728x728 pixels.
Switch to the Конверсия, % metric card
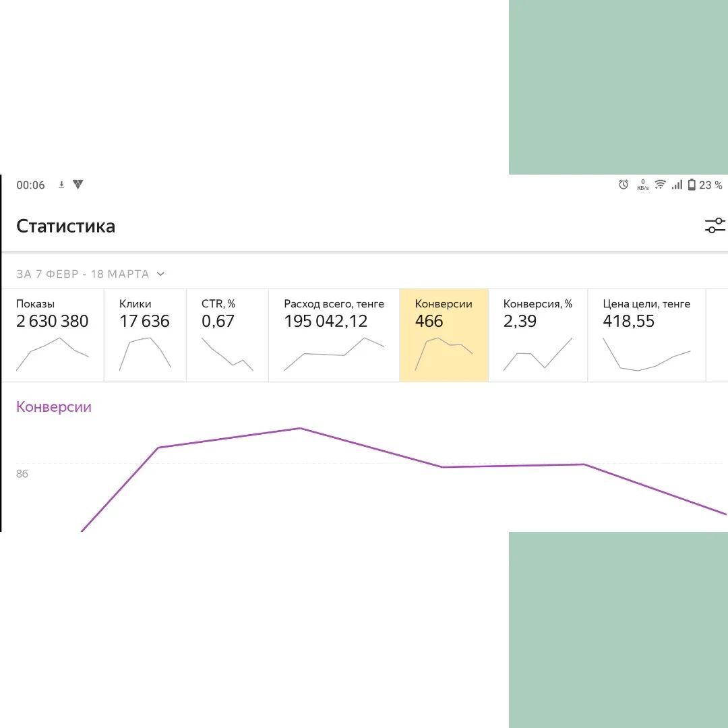tap(538, 335)
